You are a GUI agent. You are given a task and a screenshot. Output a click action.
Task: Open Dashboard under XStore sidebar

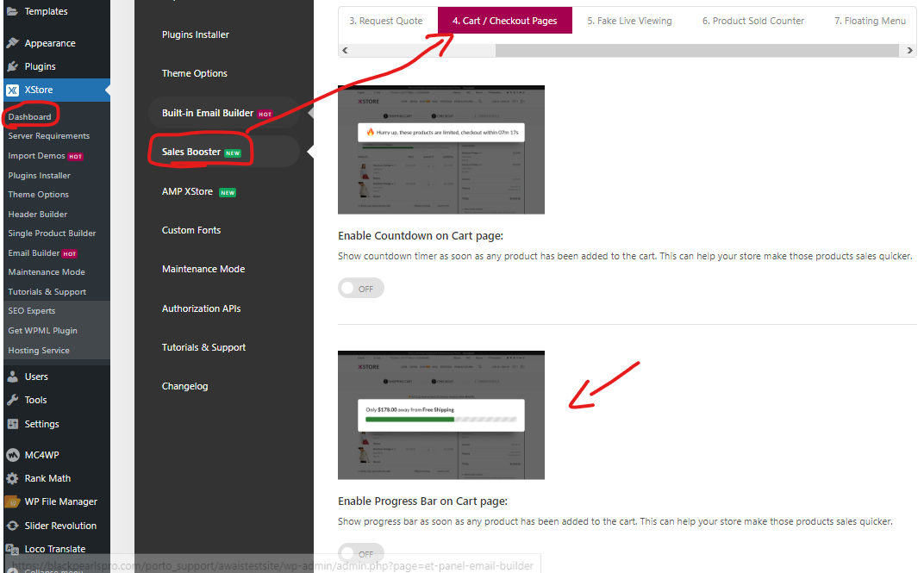[x=29, y=116]
